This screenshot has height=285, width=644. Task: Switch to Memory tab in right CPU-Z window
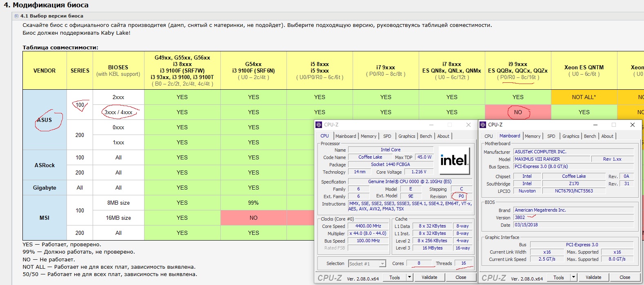coord(533,136)
